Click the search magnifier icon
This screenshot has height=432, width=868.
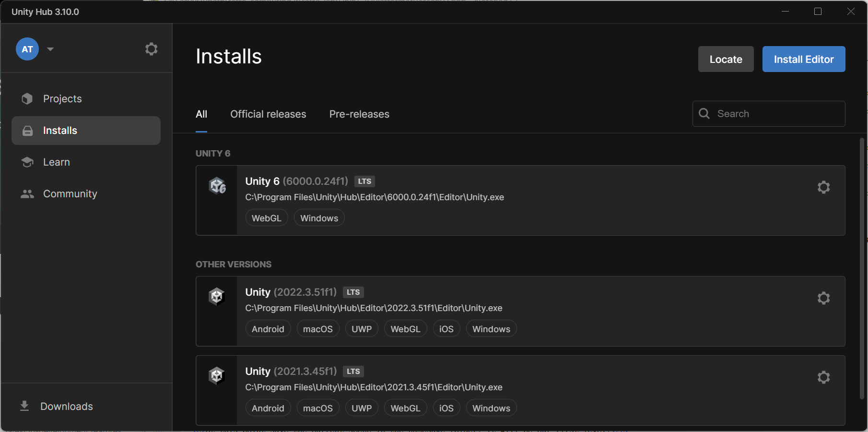704,113
